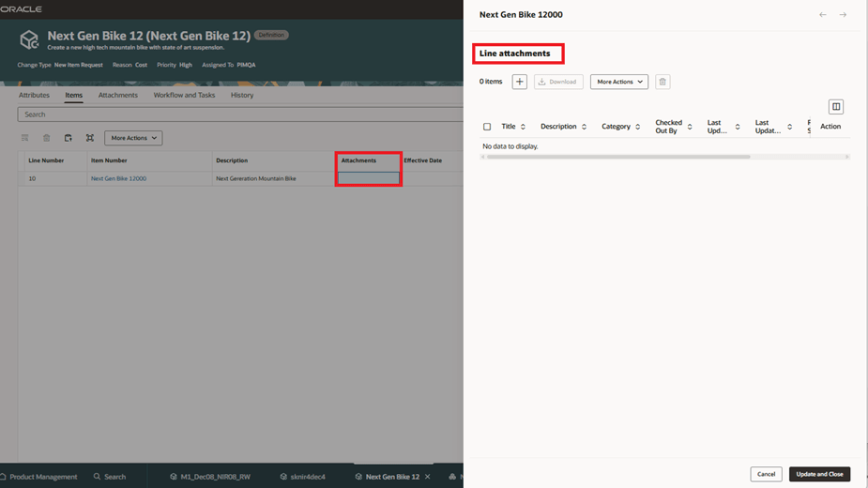Click the Oracle logo
Screen dimensions: 868x488
click(21, 9)
